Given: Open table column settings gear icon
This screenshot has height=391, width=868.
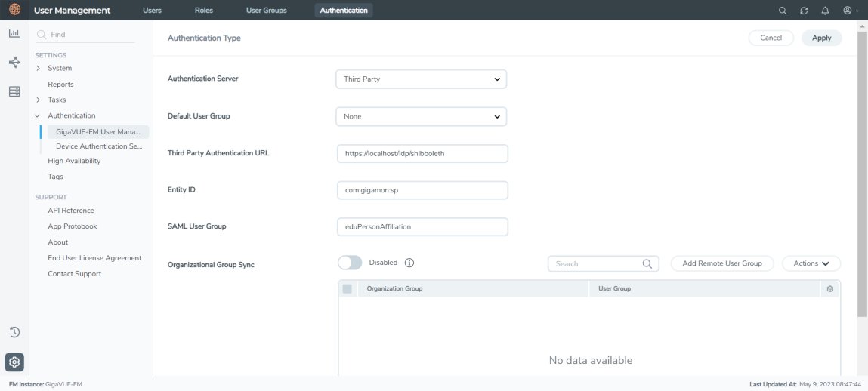Looking at the screenshot, I should (830, 289).
